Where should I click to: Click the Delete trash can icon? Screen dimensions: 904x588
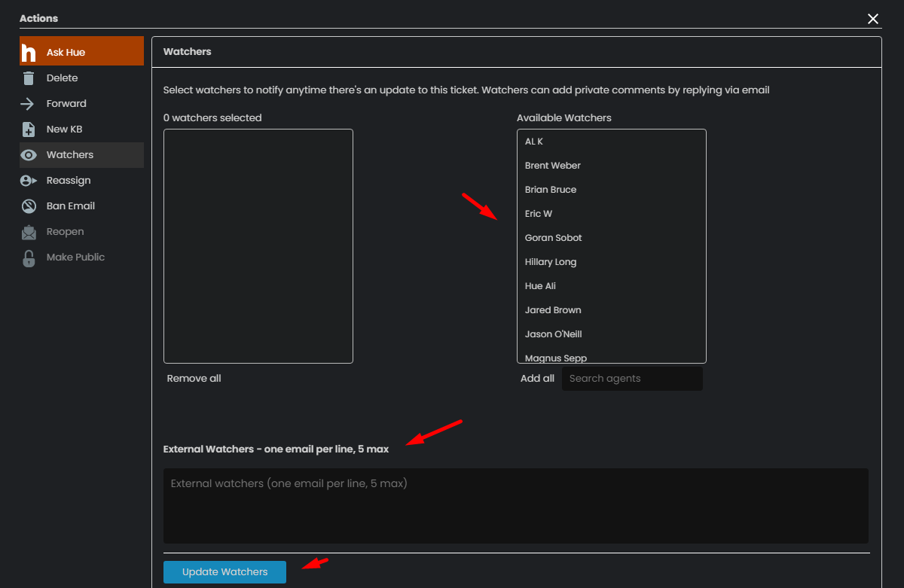29,78
